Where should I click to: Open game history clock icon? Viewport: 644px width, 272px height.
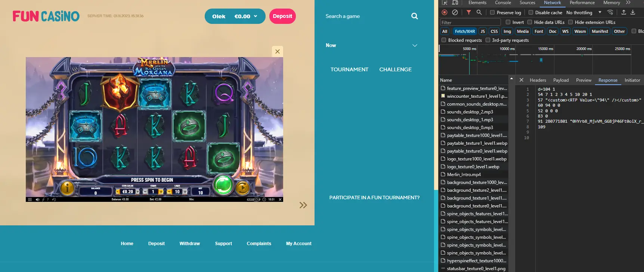coord(54,200)
